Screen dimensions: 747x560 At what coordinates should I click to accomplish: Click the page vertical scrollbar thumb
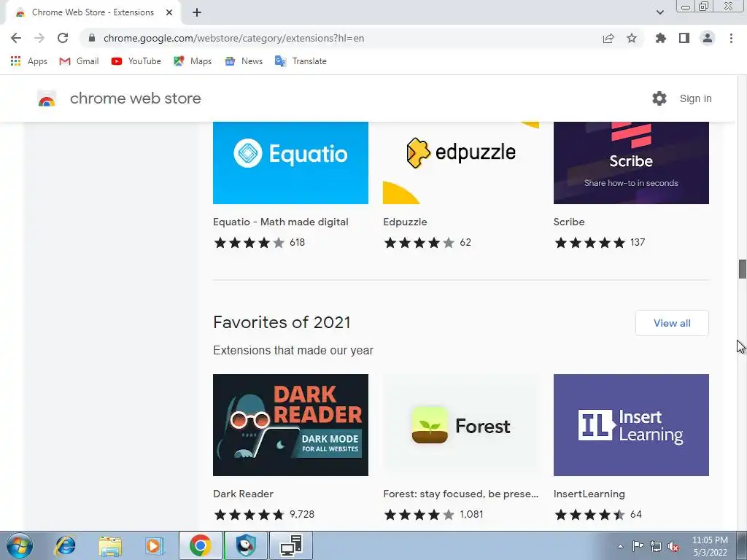click(742, 269)
